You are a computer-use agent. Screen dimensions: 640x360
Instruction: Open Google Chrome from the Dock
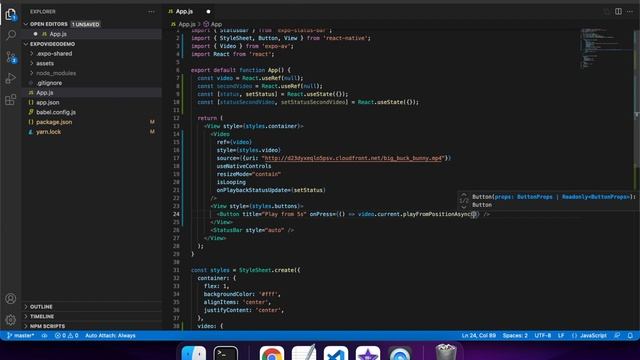point(272,353)
